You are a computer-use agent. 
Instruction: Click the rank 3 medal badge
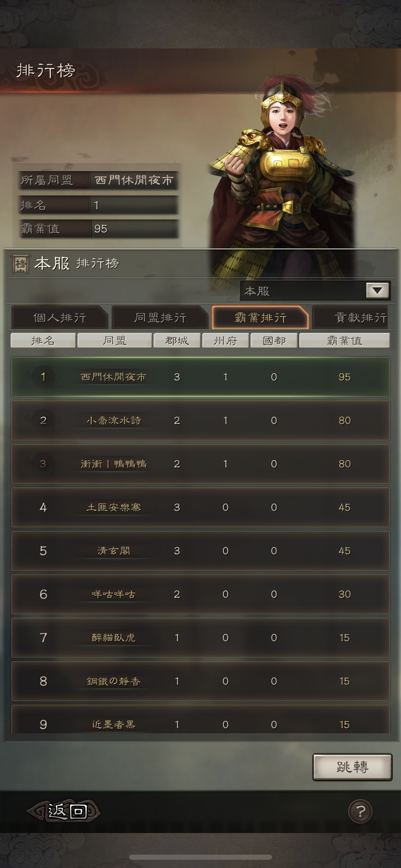43,464
